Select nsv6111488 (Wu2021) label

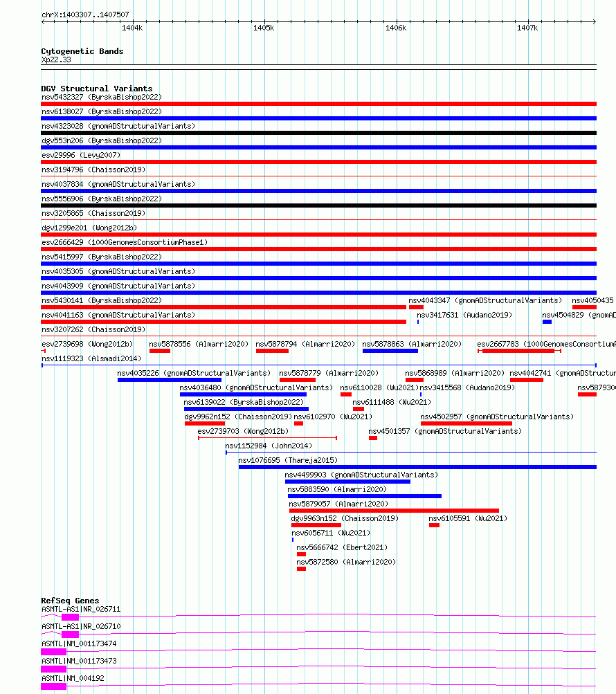[x=392, y=402]
